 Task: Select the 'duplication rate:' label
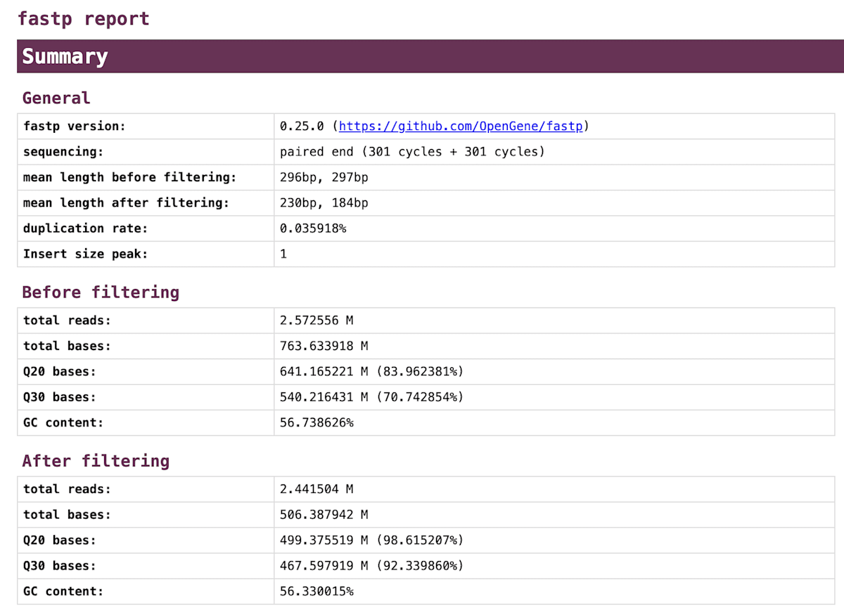click(85, 228)
